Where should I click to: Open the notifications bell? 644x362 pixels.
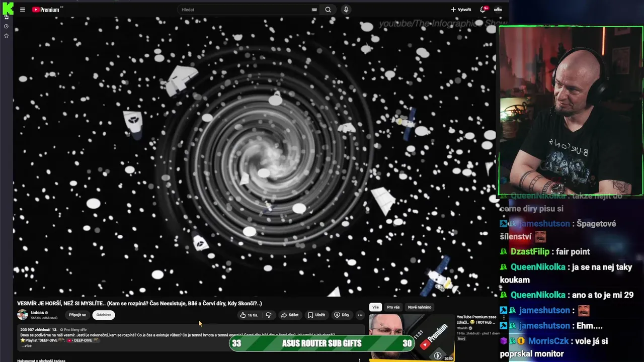pyautogui.click(x=483, y=10)
